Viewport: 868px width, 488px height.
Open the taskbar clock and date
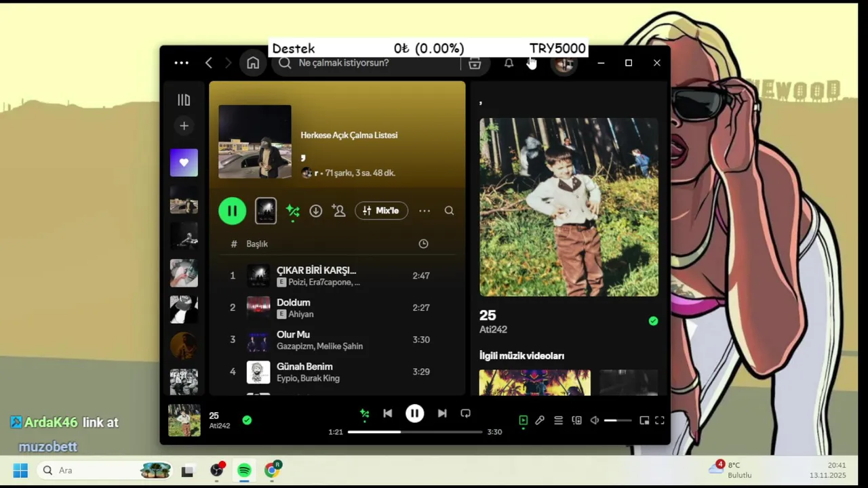coord(827,470)
